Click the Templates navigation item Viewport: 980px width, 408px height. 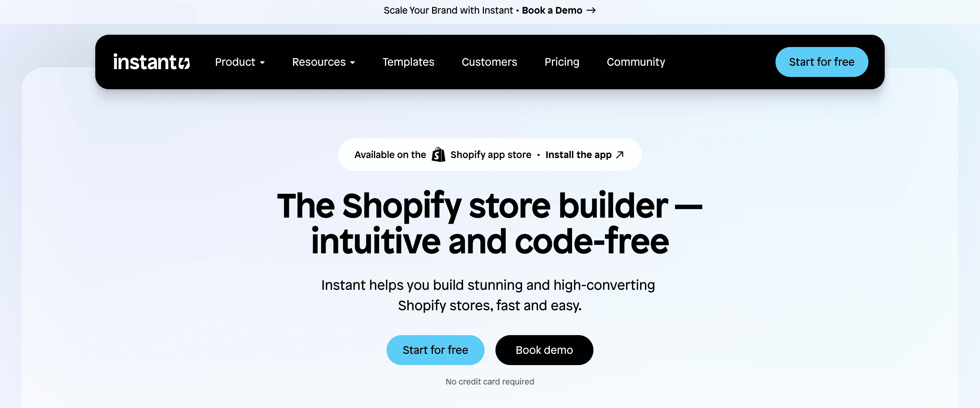(408, 61)
